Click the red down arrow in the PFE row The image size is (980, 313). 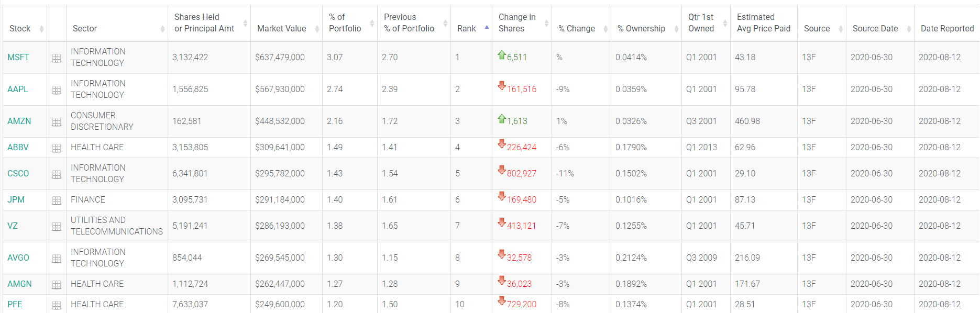pyautogui.click(x=502, y=301)
